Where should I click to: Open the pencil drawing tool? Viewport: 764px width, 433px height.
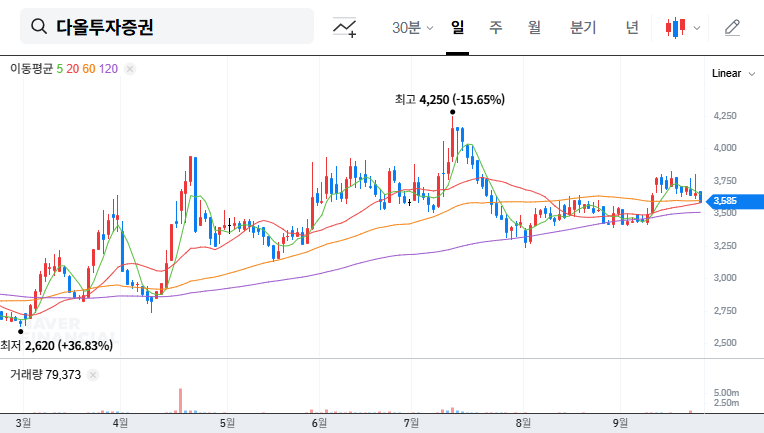732,28
